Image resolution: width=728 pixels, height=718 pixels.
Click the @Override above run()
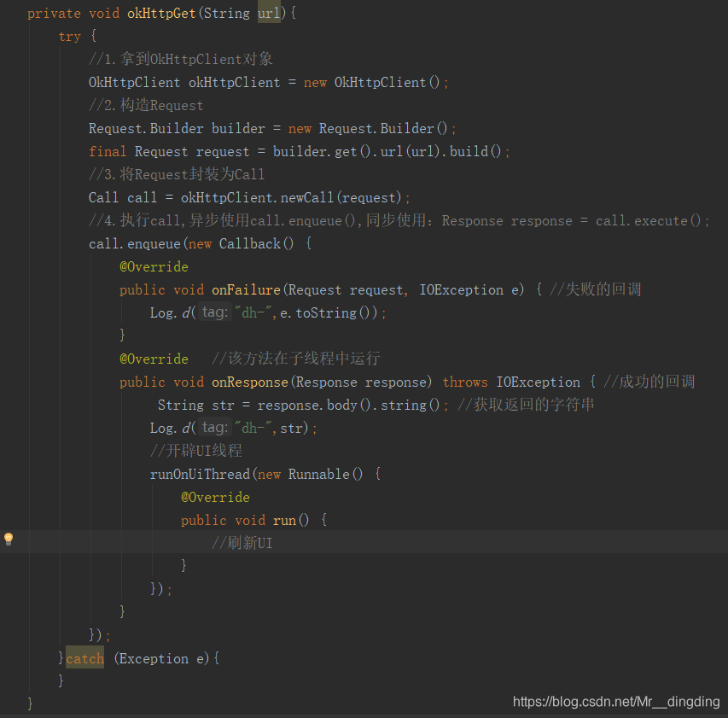point(215,497)
